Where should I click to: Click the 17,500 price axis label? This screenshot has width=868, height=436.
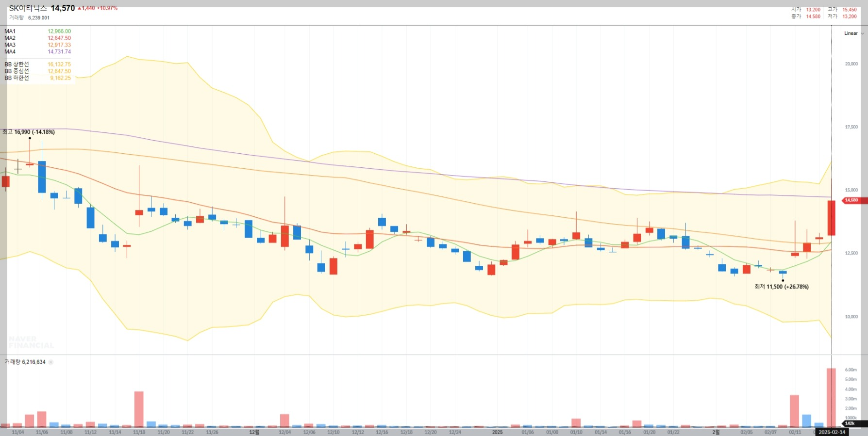click(x=851, y=127)
